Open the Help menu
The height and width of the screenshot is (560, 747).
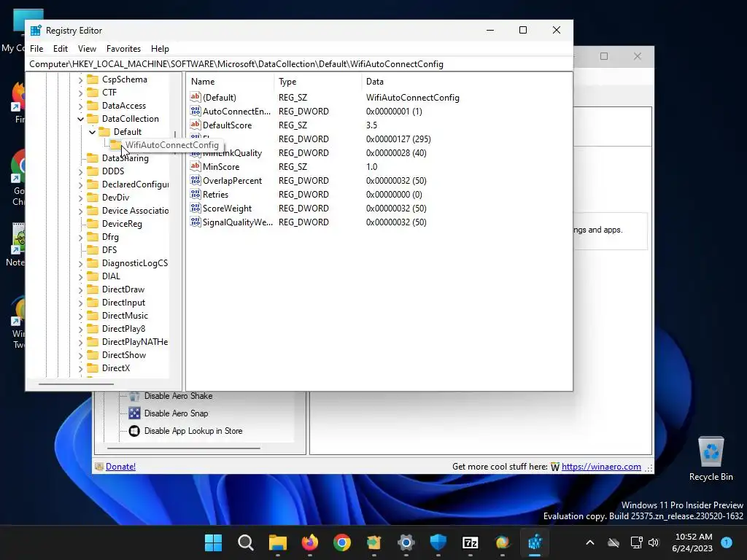coord(160,49)
